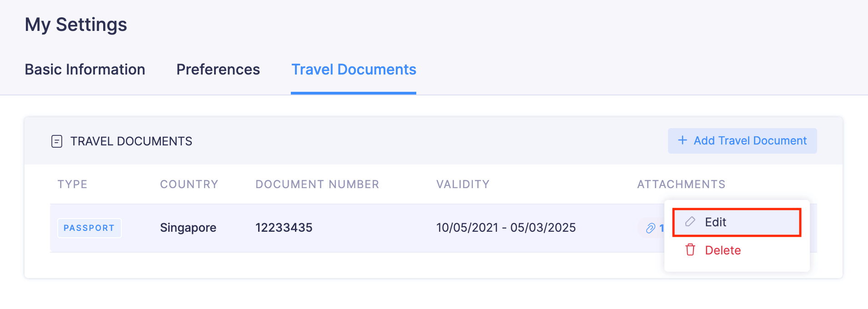Open the Basic Information tab
Image resolution: width=868 pixels, height=309 pixels.
85,70
